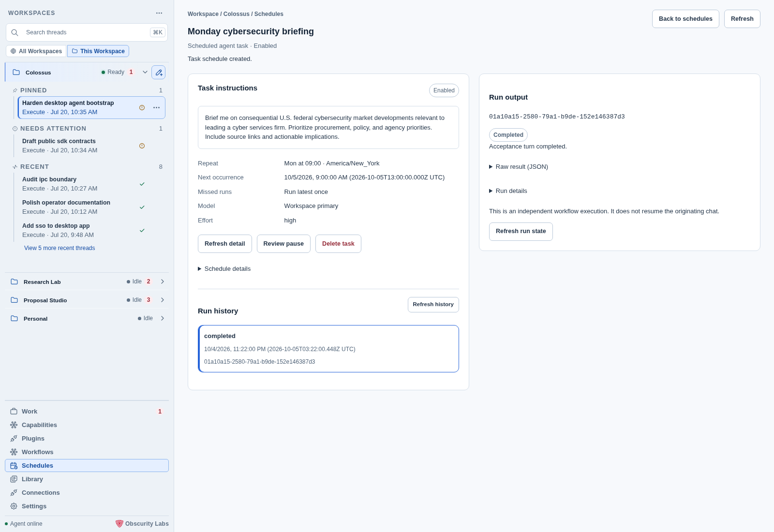Image resolution: width=774 pixels, height=532 pixels.
Task: Click the Plugins sidebar icon
Action: click(14, 438)
